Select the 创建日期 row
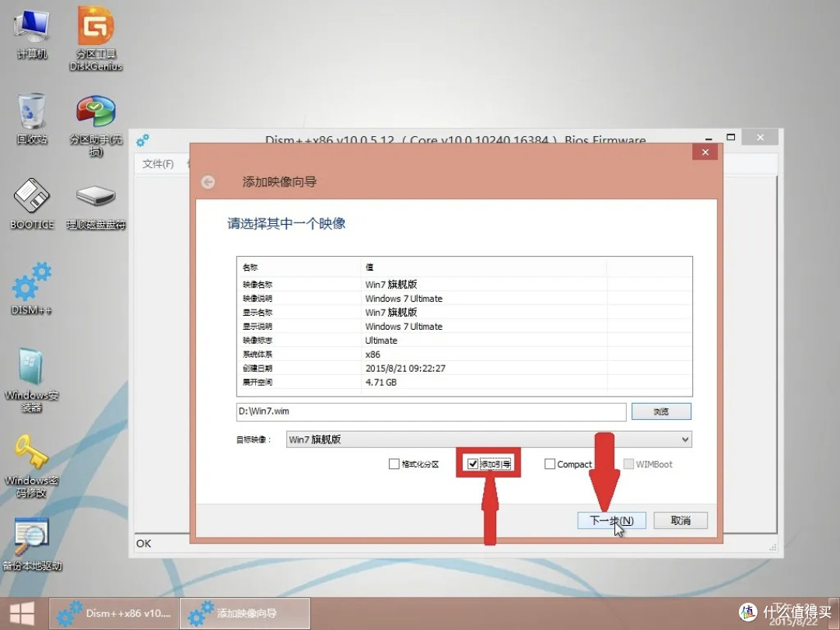This screenshot has width=840, height=630. [464, 368]
